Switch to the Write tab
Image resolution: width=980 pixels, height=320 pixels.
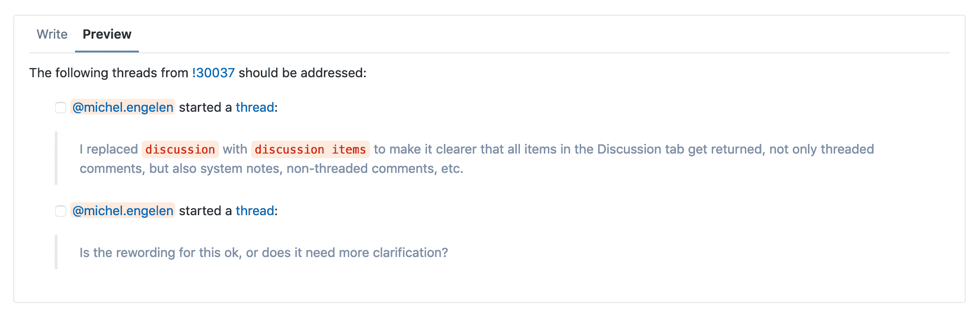(x=52, y=34)
